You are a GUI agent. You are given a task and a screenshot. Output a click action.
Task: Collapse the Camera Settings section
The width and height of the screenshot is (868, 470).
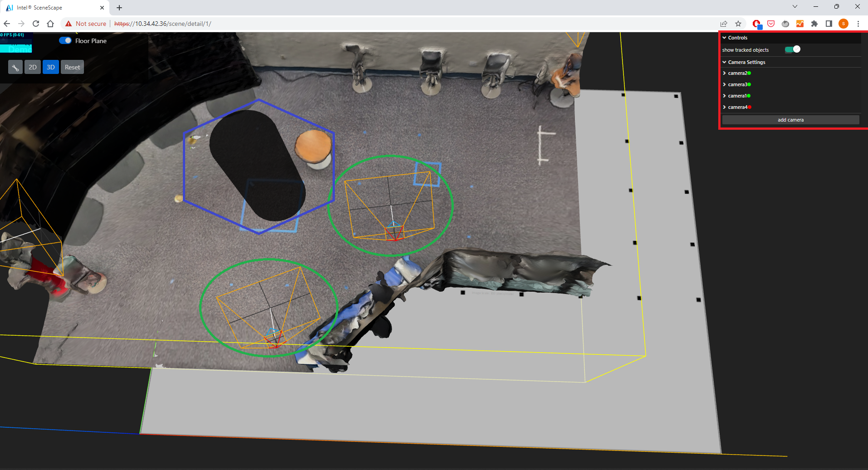(725, 62)
